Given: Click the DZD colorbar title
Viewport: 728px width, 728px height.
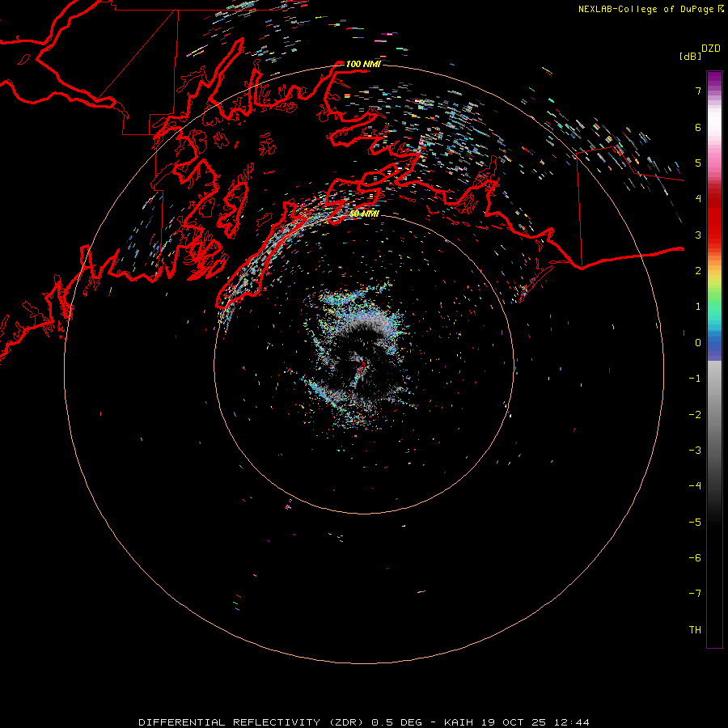Looking at the screenshot, I should point(711,49).
